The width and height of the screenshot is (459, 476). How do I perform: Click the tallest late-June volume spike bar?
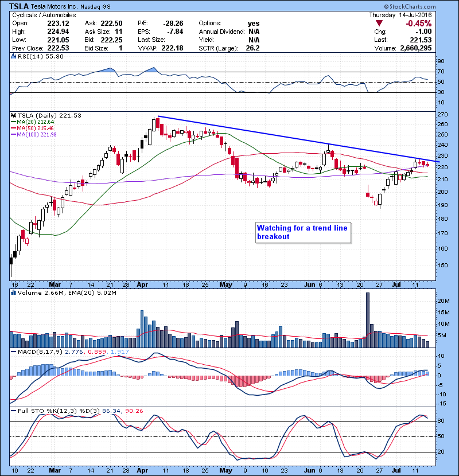tap(368, 320)
